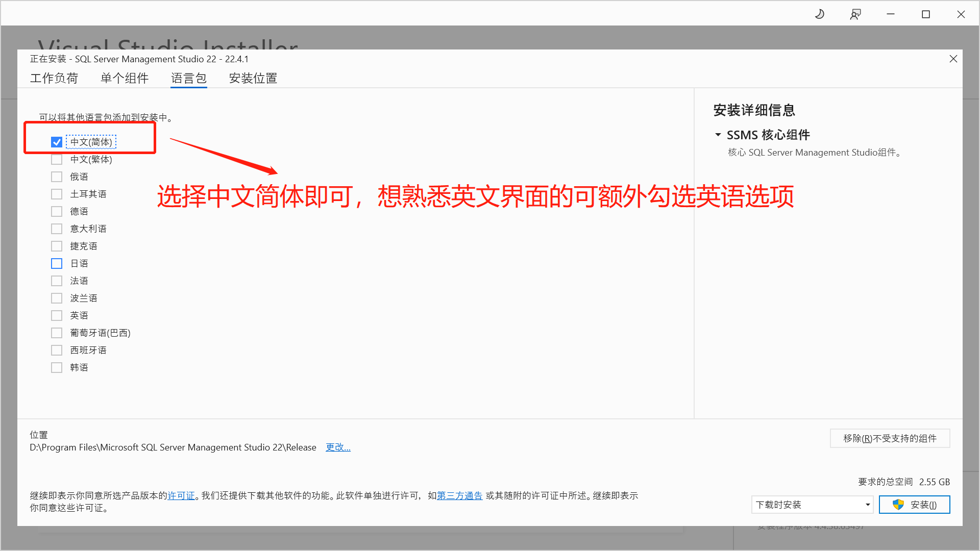
Task: Click the shield Install button
Action: pos(914,505)
